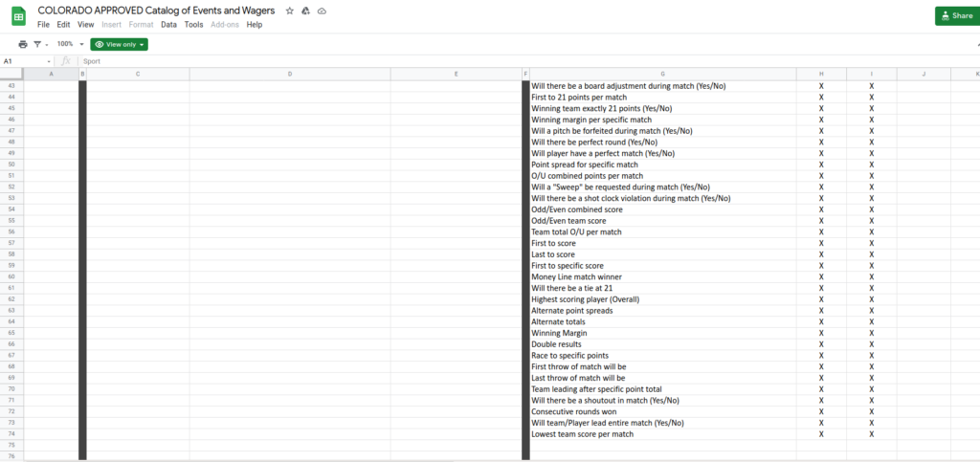
Task: Check the cloud document status icon
Action: tap(322, 11)
